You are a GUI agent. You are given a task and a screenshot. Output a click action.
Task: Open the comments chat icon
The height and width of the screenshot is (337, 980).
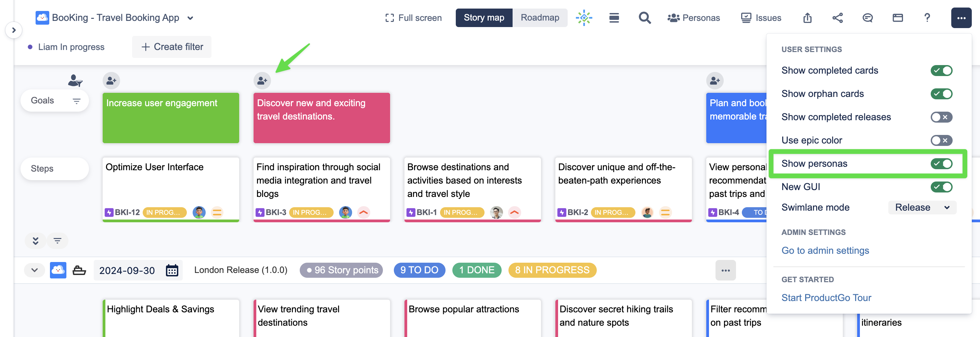[867, 18]
